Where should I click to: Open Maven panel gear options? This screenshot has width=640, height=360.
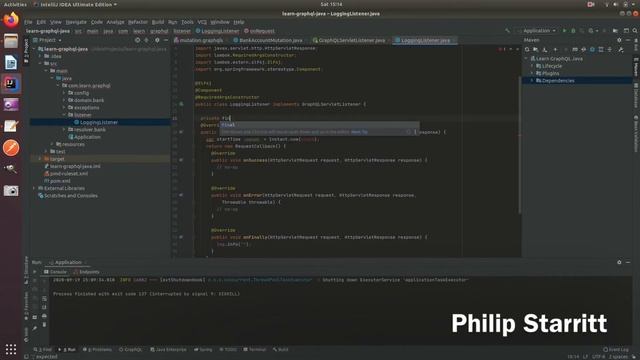tap(619, 40)
